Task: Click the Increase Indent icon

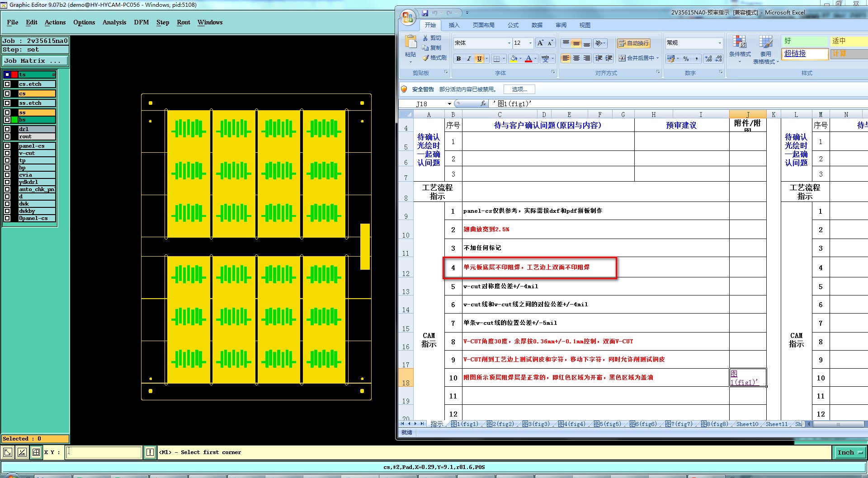Action: pos(609,58)
